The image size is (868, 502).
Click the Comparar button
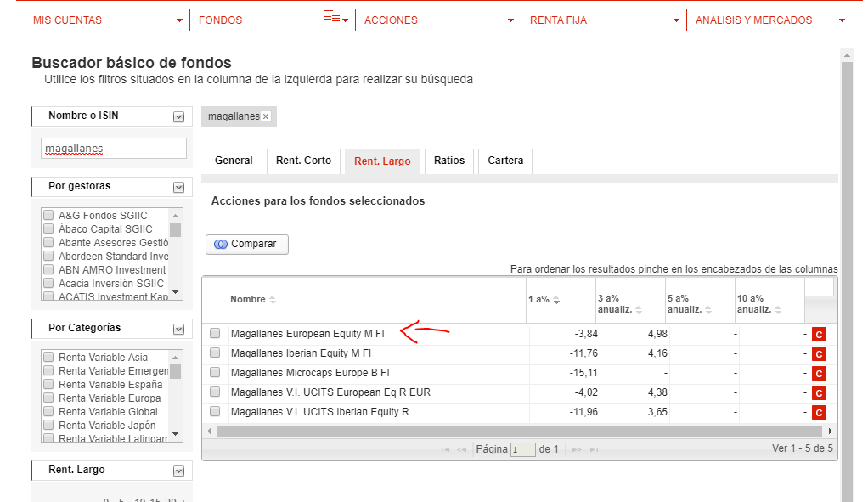247,244
